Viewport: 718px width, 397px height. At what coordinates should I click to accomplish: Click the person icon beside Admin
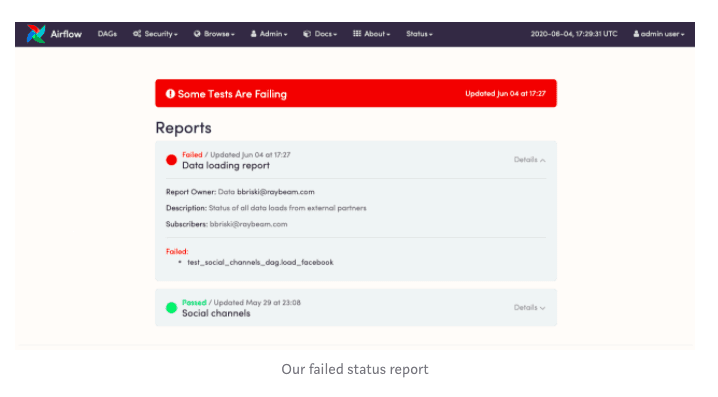coord(253,33)
